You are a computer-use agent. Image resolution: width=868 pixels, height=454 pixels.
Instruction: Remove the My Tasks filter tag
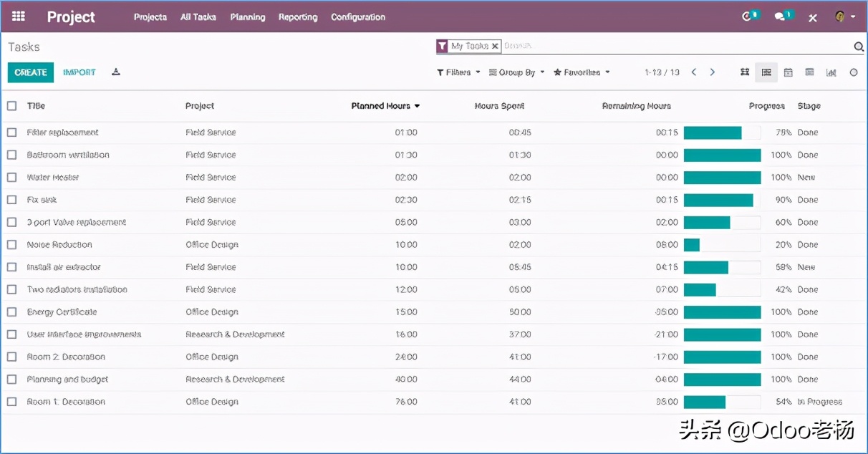(495, 47)
